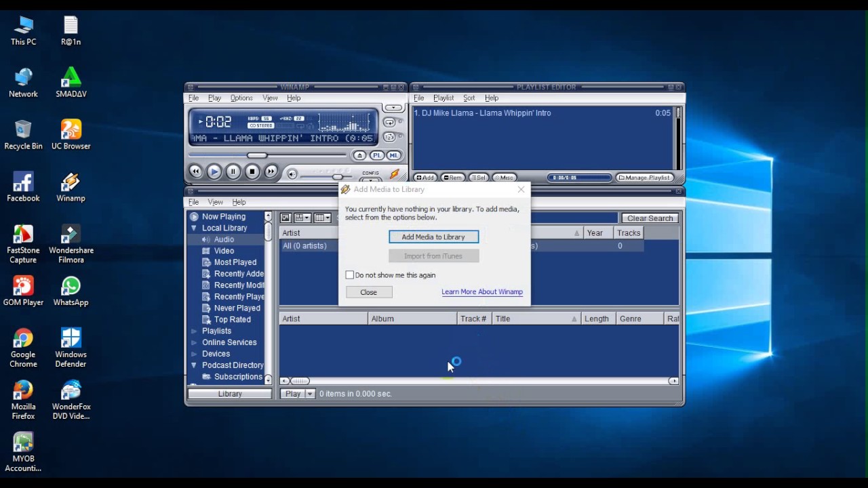The width and height of the screenshot is (868, 488).
Task: Toggle the shuffle 123 button
Action: pos(389,137)
